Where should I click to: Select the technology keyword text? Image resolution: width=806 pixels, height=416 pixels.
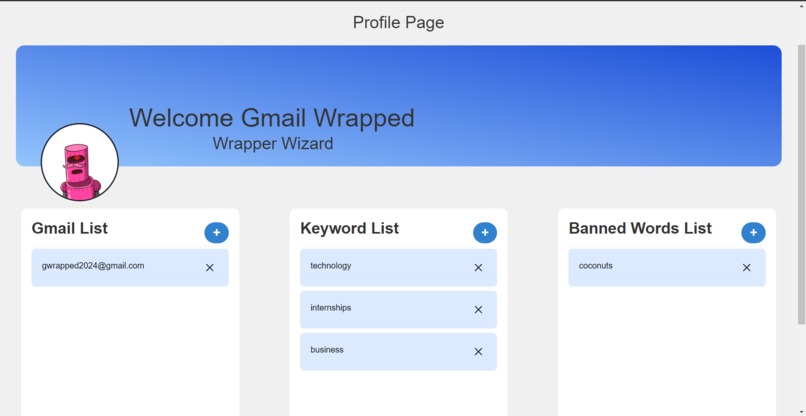coord(331,266)
